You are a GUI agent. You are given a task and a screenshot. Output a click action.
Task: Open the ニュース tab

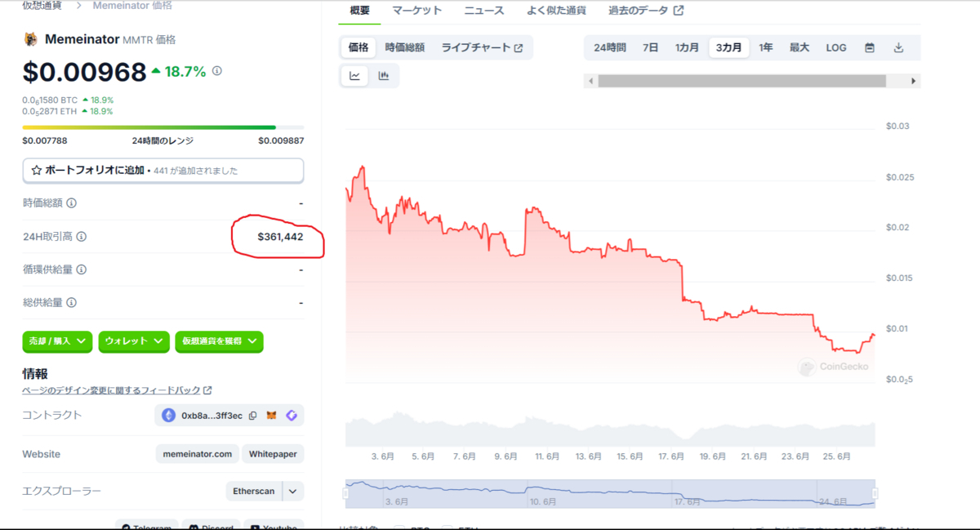click(484, 11)
